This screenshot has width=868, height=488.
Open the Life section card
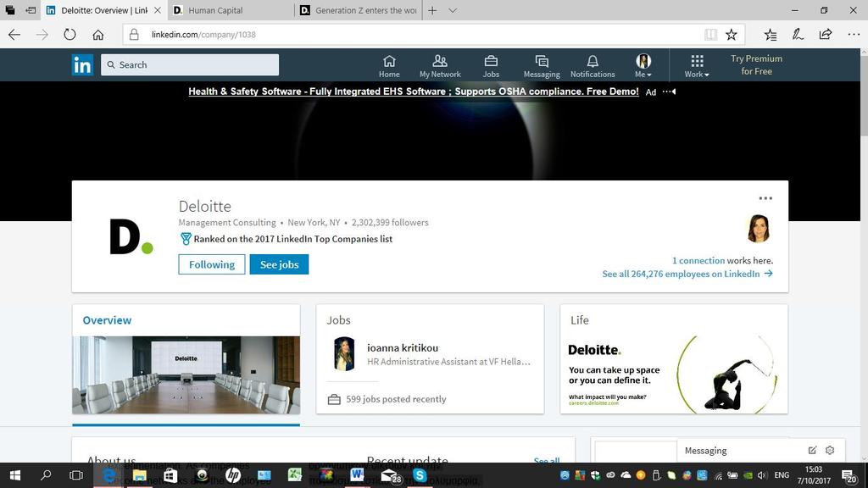click(x=674, y=358)
